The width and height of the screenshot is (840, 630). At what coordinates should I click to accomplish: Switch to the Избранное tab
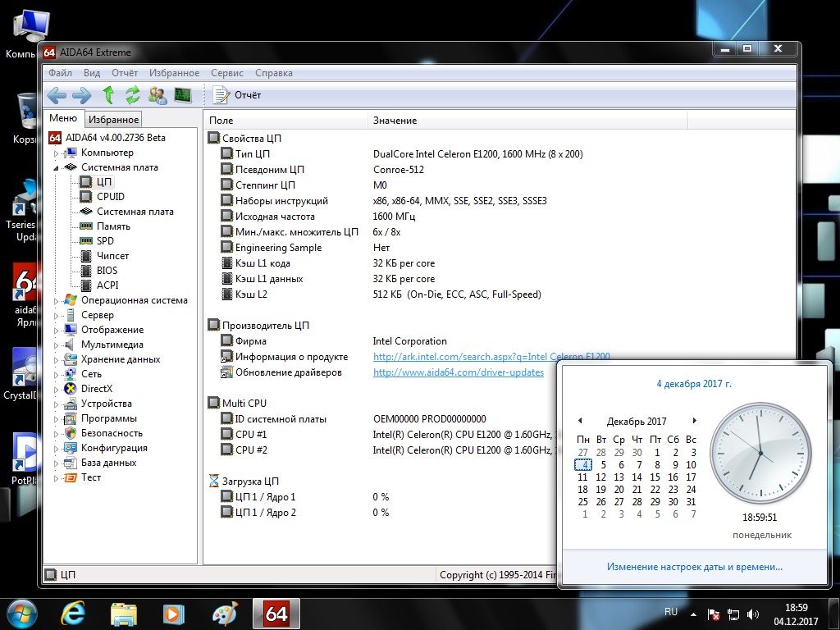113,120
